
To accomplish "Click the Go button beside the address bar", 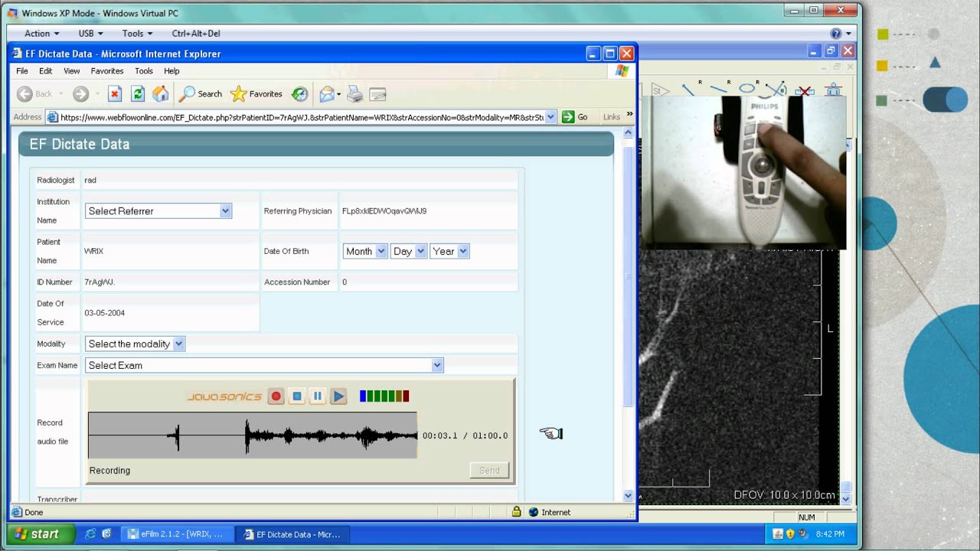I will pos(575,117).
